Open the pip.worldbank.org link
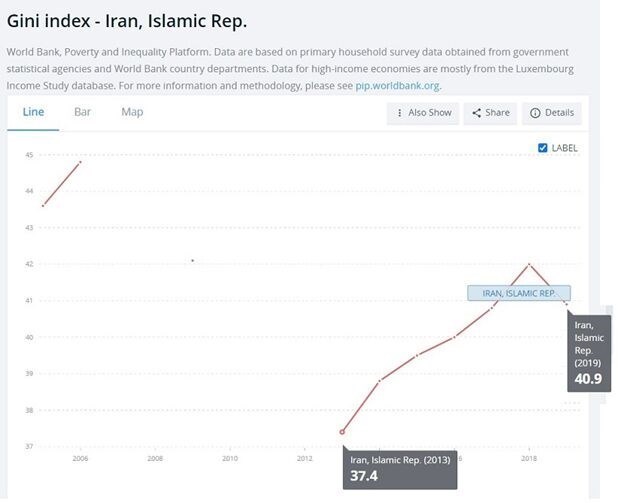 pos(397,86)
